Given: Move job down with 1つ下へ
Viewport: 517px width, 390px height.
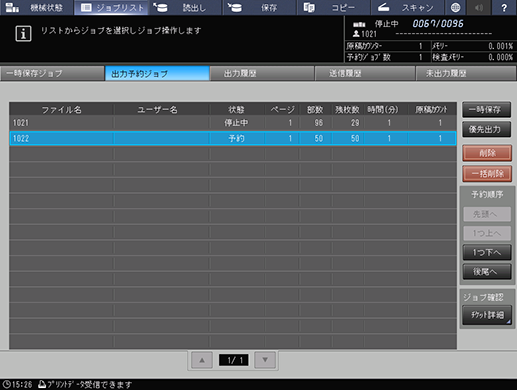Looking at the screenshot, I should (x=487, y=253).
